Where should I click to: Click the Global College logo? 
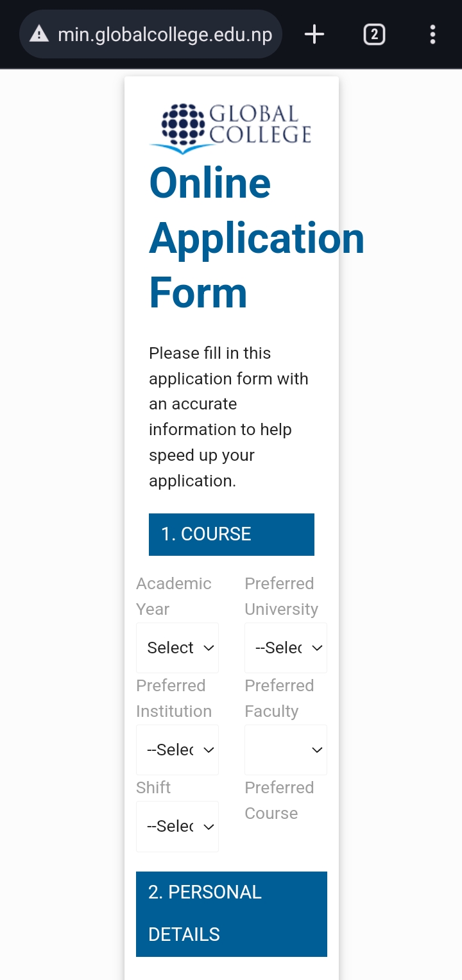coord(231,128)
